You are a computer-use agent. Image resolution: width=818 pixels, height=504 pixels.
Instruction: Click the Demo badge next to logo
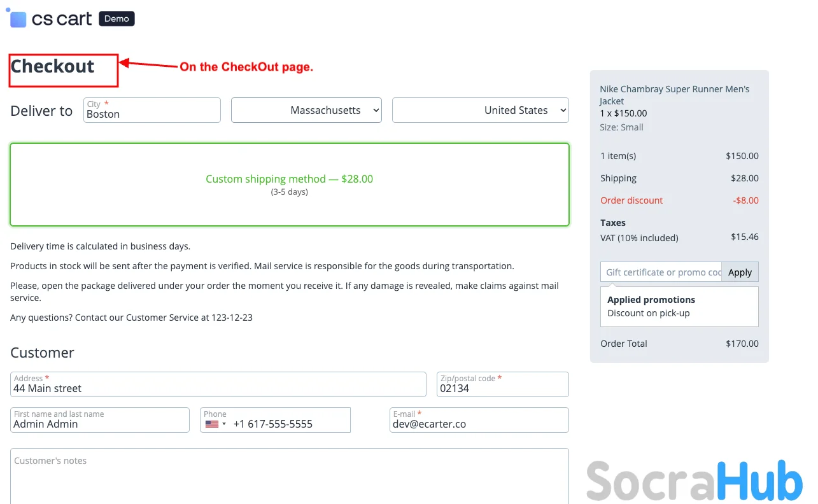116,19
